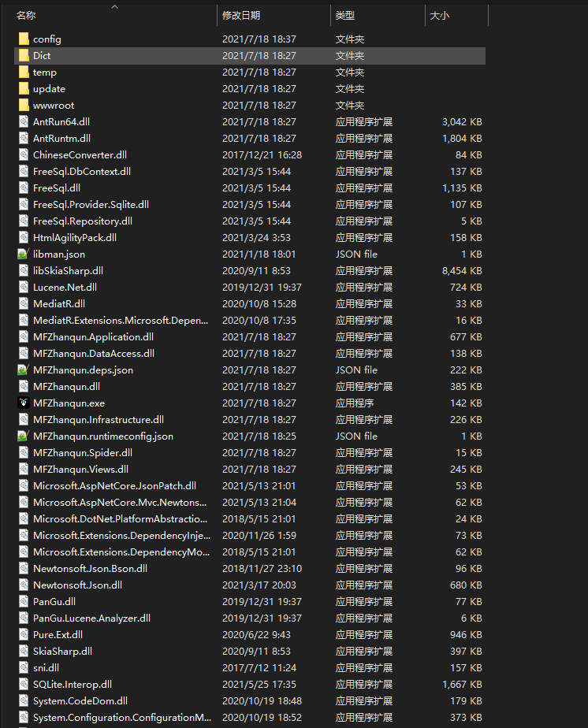This screenshot has height=728, width=588.
Task: Click the Pure.Ext.dll file icon
Action: point(24,635)
